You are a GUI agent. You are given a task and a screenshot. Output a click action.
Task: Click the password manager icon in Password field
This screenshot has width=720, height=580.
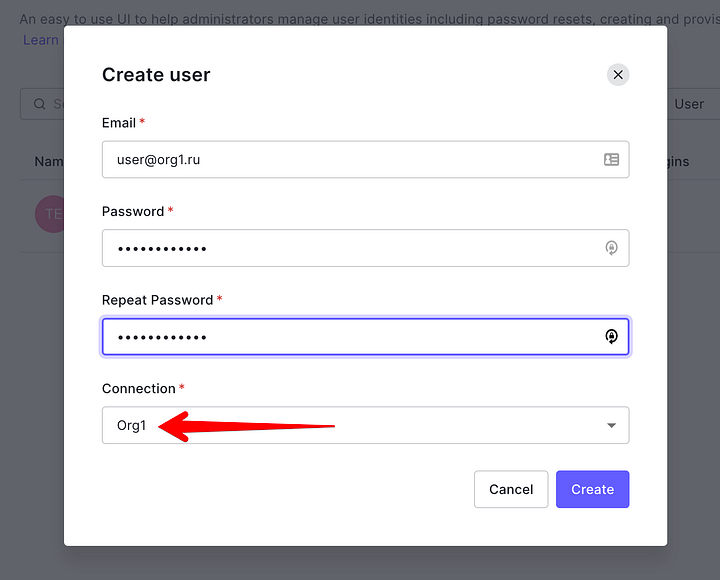click(x=611, y=248)
